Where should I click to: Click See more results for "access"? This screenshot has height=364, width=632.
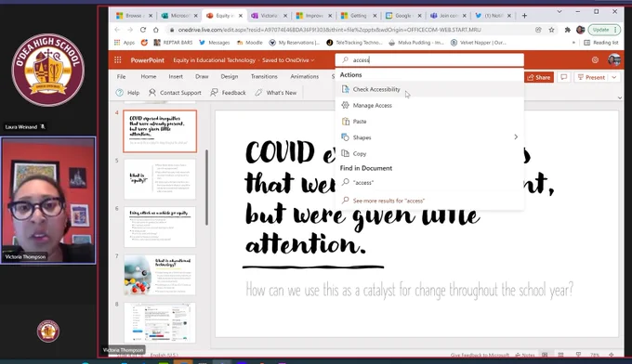pos(388,201)
